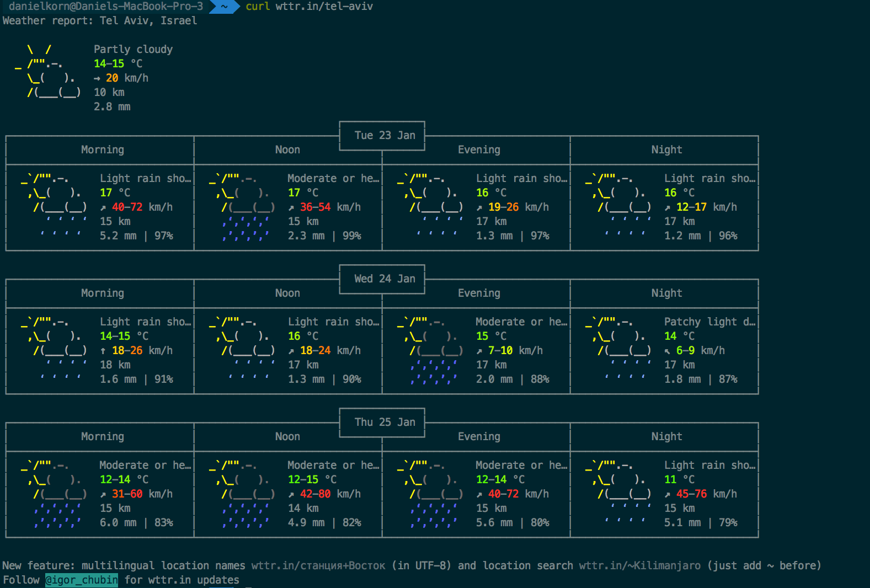Click the current temperature 14–15 °C

[x=118, y=63]
